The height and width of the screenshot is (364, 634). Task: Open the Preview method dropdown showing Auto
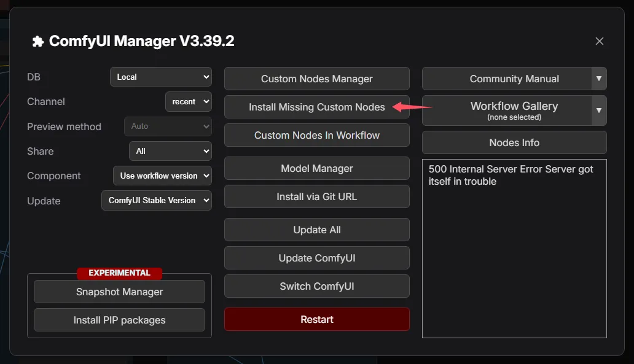(168, 126)
